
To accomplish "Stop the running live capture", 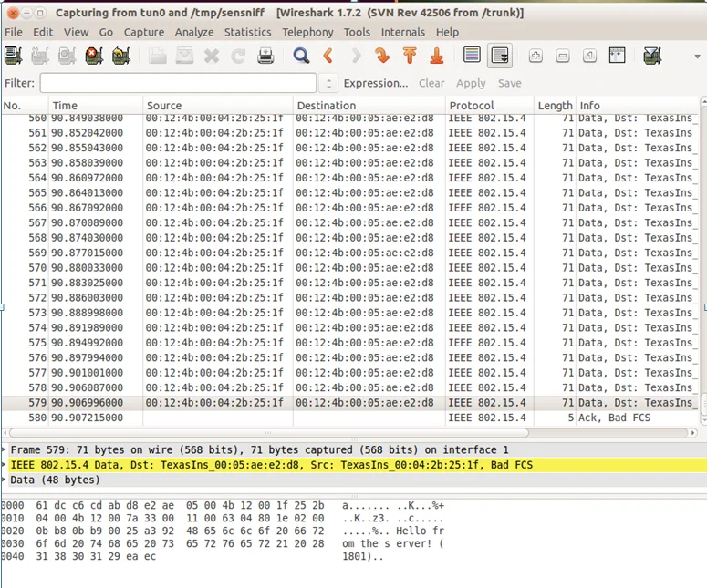I will tap(94, 56).
